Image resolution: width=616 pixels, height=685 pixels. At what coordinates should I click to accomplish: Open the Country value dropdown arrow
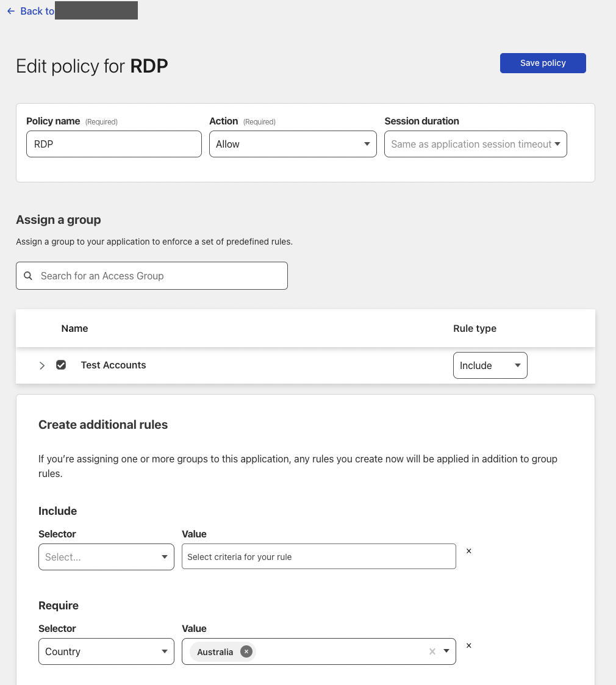pos(446,651)
